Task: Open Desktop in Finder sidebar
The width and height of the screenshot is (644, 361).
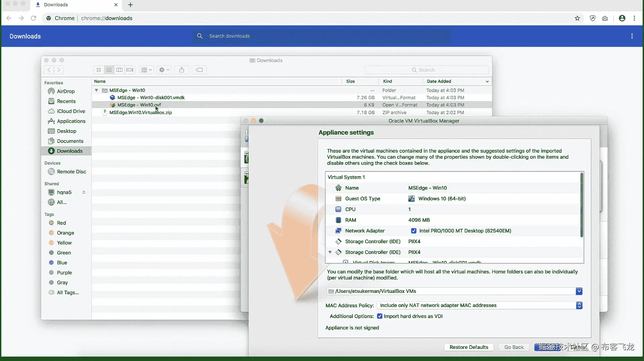Action: [x=66, y=131]
